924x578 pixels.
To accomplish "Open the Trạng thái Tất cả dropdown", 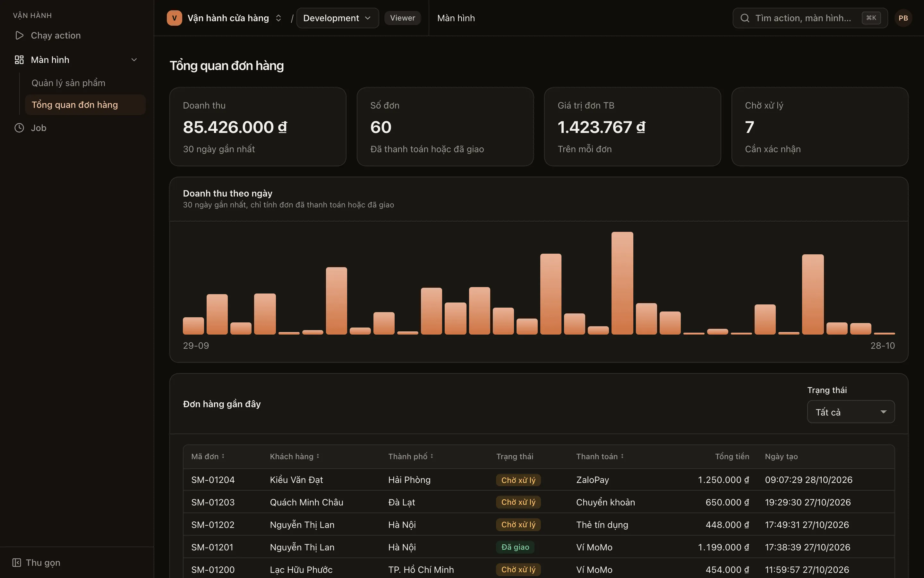I will tap(851, 412).
